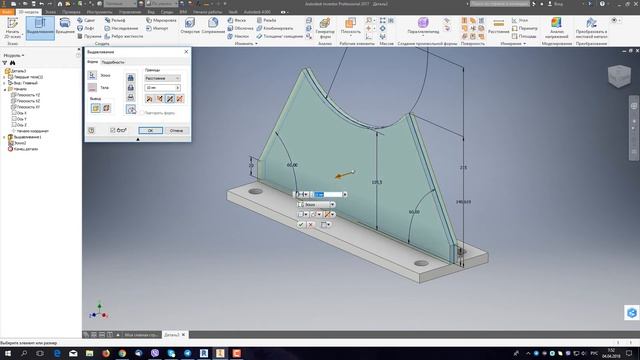Screen dimensions: 640x360
Task: Select the Shell (Оболочка) tool
Action: click(240, 28)
